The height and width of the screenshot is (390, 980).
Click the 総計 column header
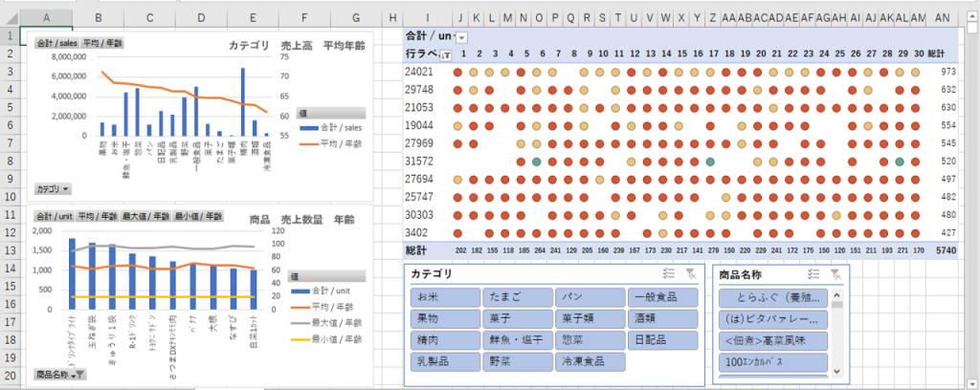pyautogui.click(x=936, y=54)
